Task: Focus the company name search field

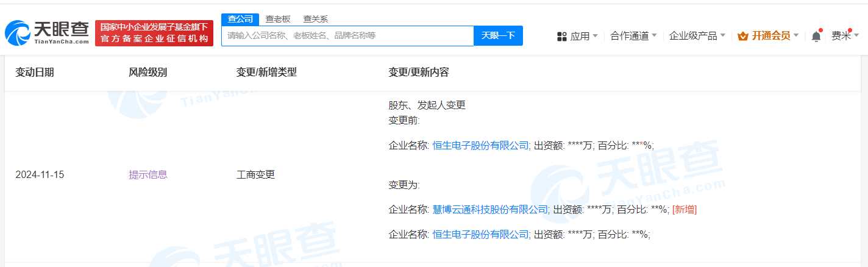Action: tap(347, 35)
